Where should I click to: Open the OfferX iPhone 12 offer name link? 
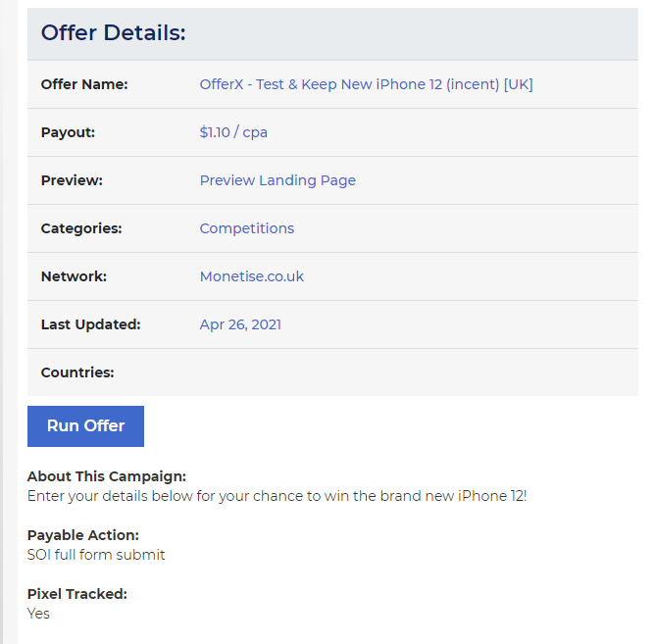pos(366,84)
